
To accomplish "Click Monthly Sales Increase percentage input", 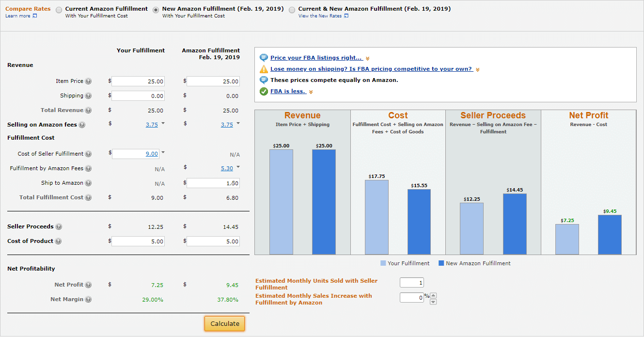I will point(412,298).
